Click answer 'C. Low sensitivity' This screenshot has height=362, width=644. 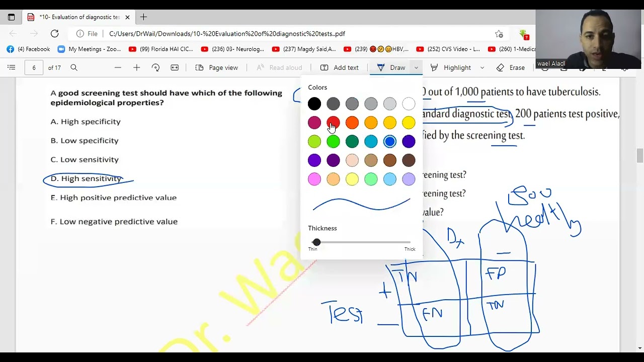click(x=85, y=159)
